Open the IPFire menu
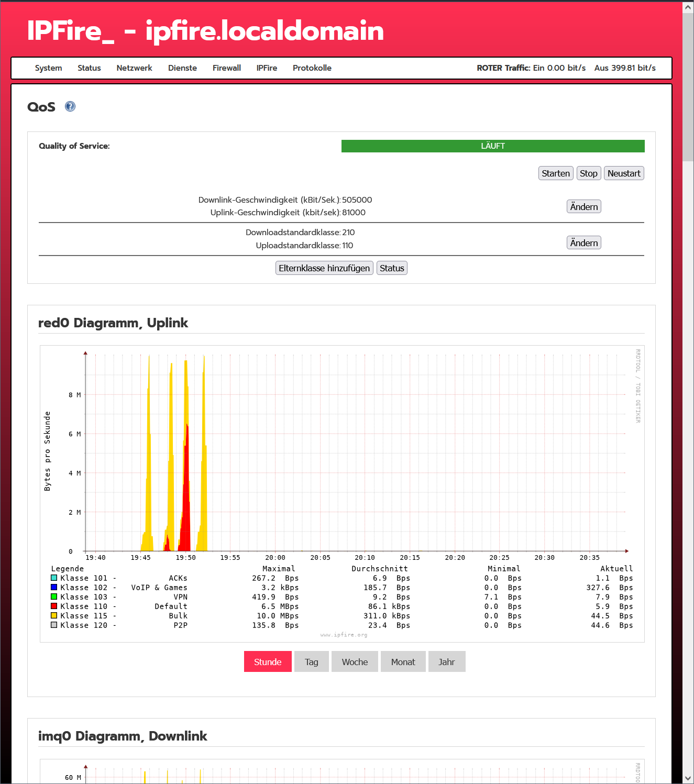Image resolution: width=694 pixels, height=784 pixels. pos(267,68)
